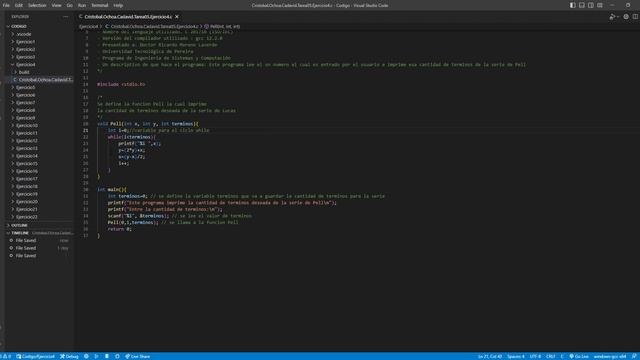Open the Edit menu

[x=19, y=5]
